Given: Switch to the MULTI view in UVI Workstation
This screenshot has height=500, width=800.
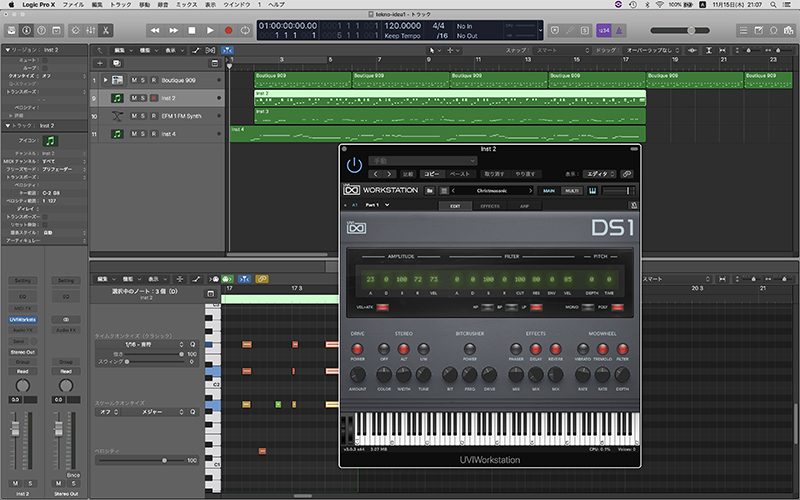Looking at the screenshot, I should click(571, 191).
